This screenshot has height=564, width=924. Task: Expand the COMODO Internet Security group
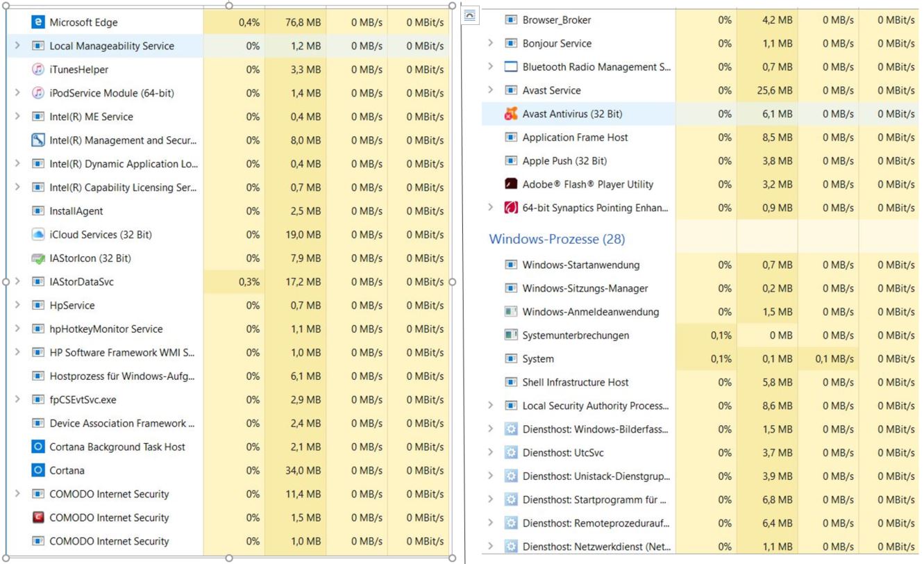click(17, 494)
